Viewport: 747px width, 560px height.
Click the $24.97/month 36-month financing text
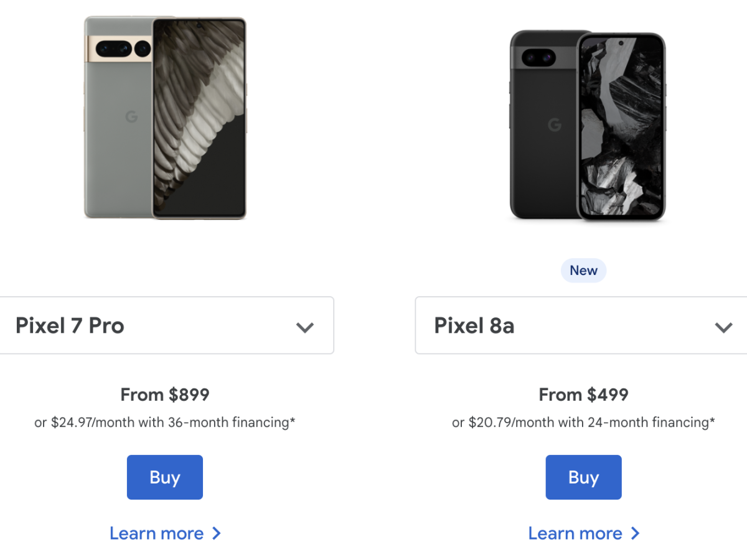164,422
